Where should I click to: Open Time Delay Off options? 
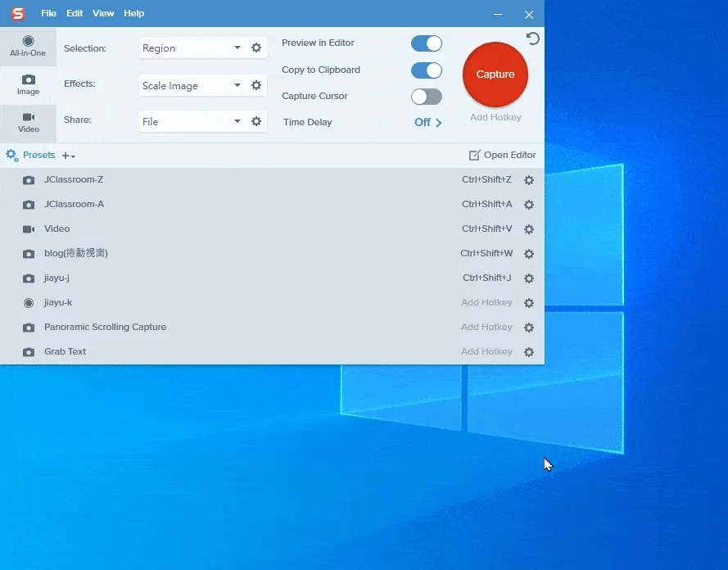[427, 122]
